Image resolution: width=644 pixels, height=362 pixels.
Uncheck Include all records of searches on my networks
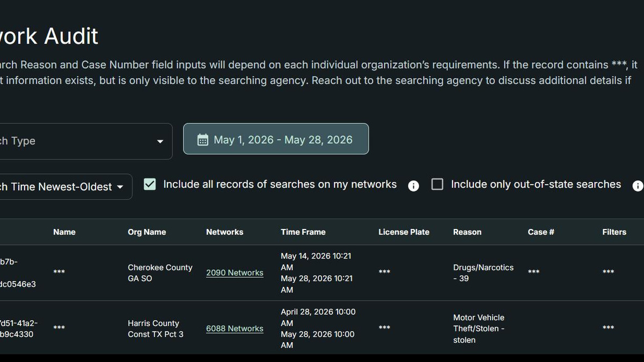150,184
